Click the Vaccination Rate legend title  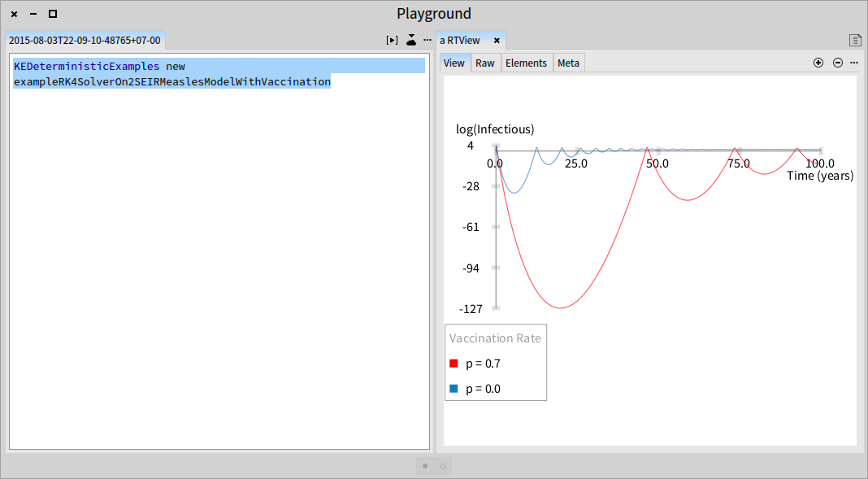[x=495, y=338]
